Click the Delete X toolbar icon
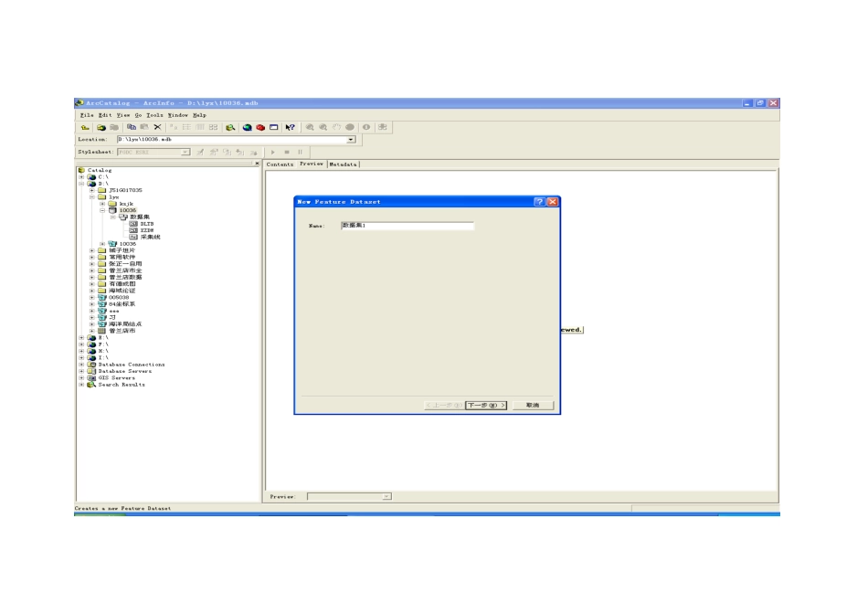868x614 pixels. 157,127
